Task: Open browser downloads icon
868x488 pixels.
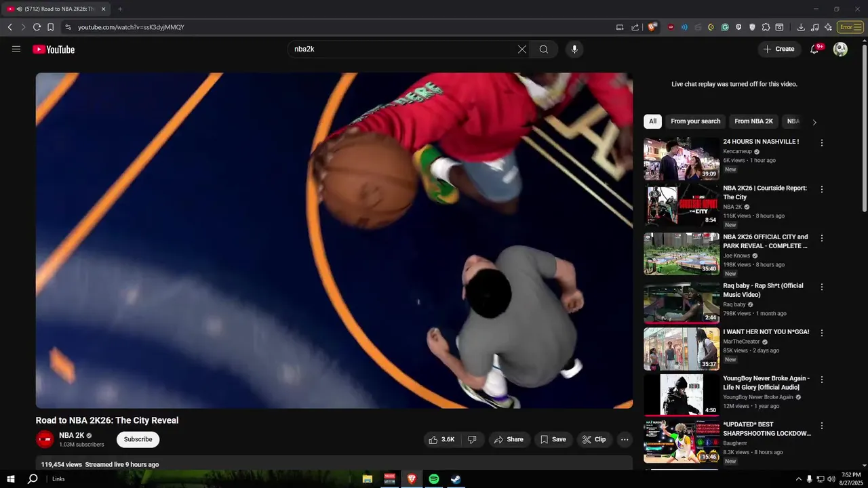Action: tap(801, 27)
